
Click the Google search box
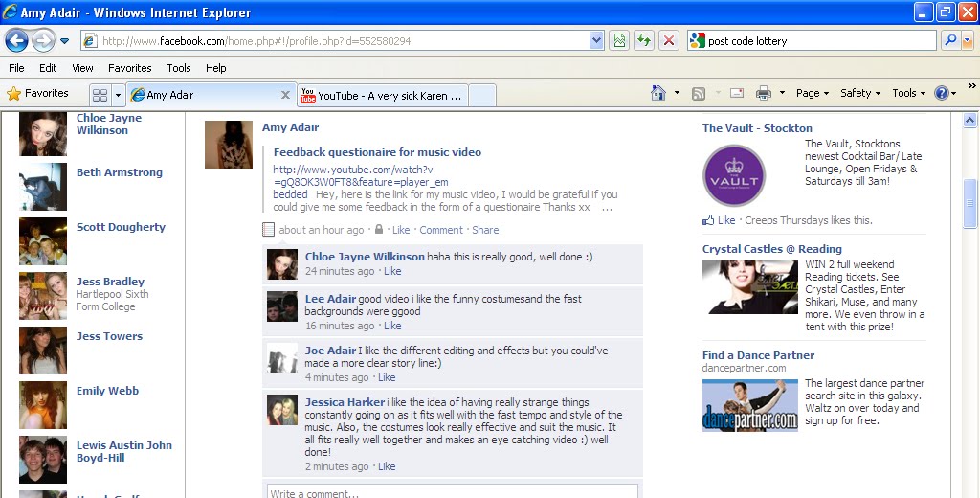813,41
